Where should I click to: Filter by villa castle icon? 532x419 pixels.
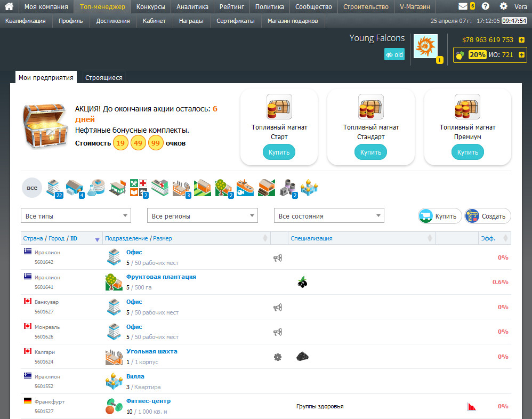(309, 188)
